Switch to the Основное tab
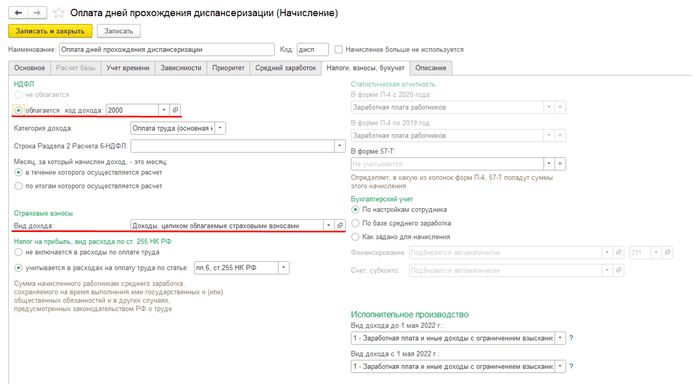This screenshot has height=386, width=694. [29, 68]
